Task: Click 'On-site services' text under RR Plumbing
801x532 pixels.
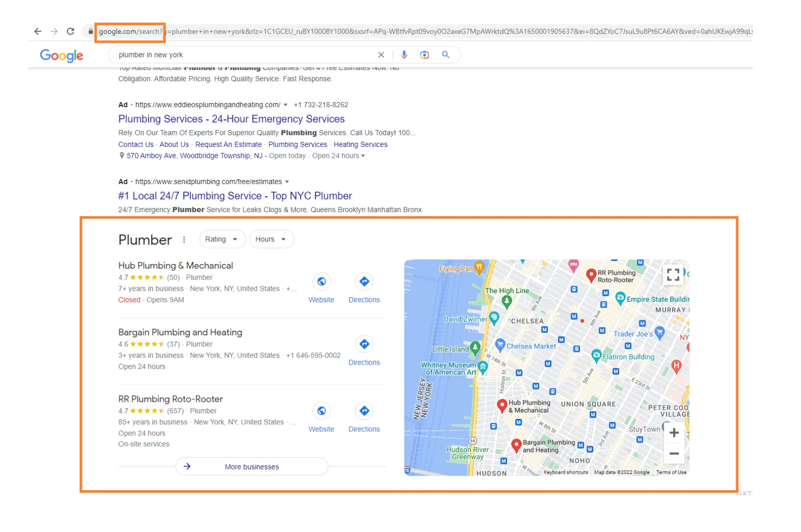Action: [144, 445]
